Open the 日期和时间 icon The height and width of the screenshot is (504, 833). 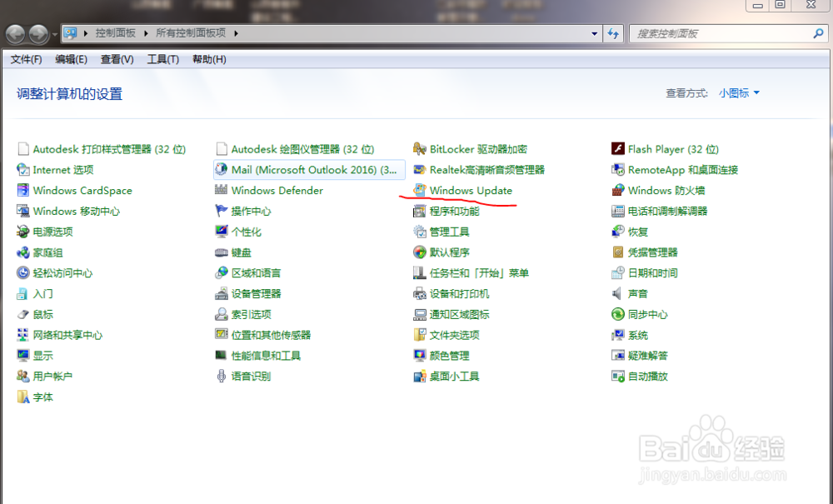pos(618,273)
